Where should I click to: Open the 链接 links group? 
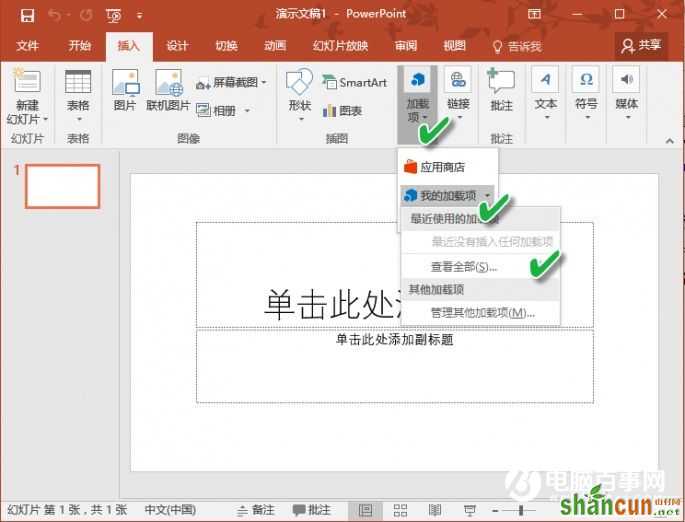coord(458,94)
